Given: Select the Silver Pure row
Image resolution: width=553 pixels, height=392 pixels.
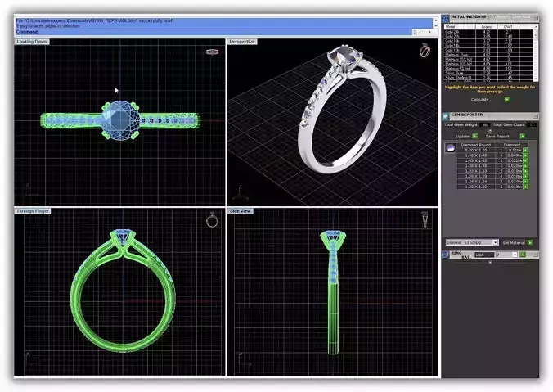Looking at the screenshot, I should click(x=488, y=73).
